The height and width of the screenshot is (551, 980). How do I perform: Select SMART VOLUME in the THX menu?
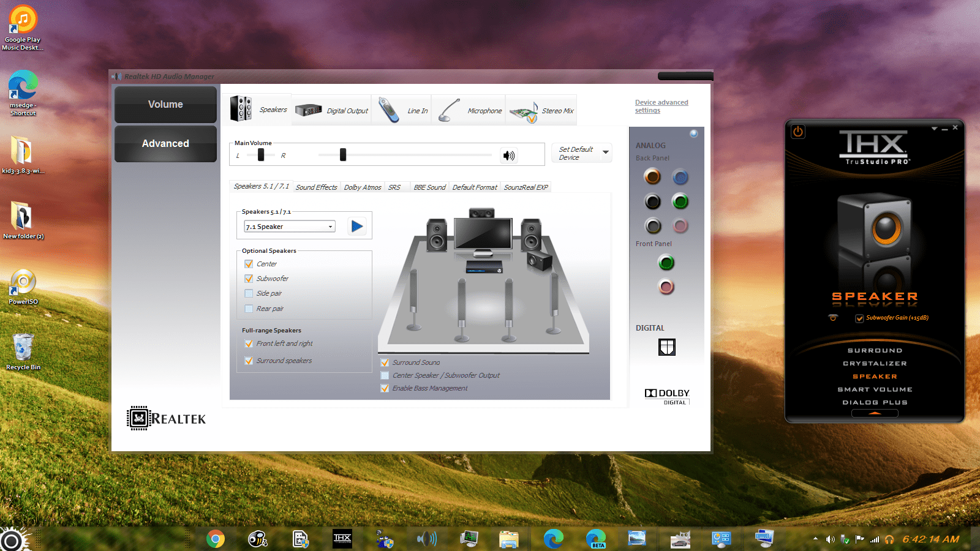pyautogui.click(x=875, y=389)
